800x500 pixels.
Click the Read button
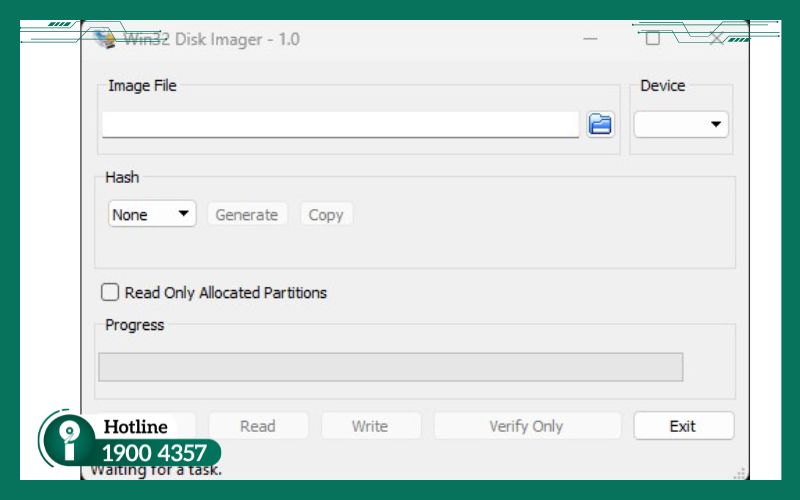[x=258, y=426]
